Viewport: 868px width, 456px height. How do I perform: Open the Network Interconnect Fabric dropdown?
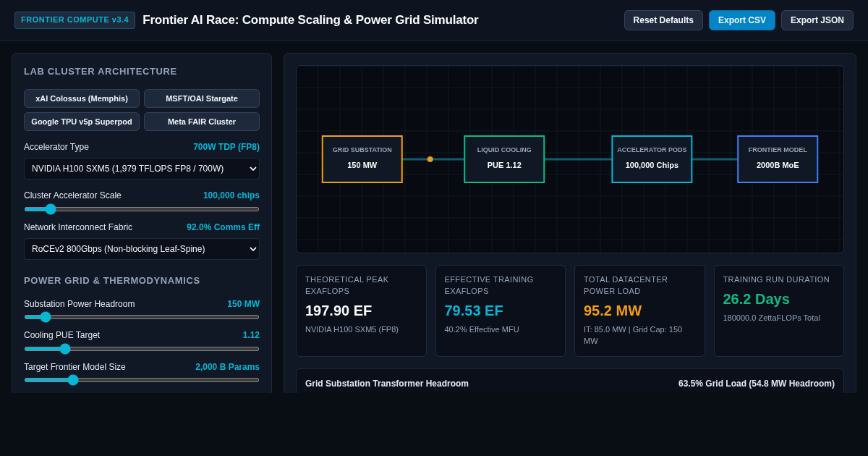point(142,249)
